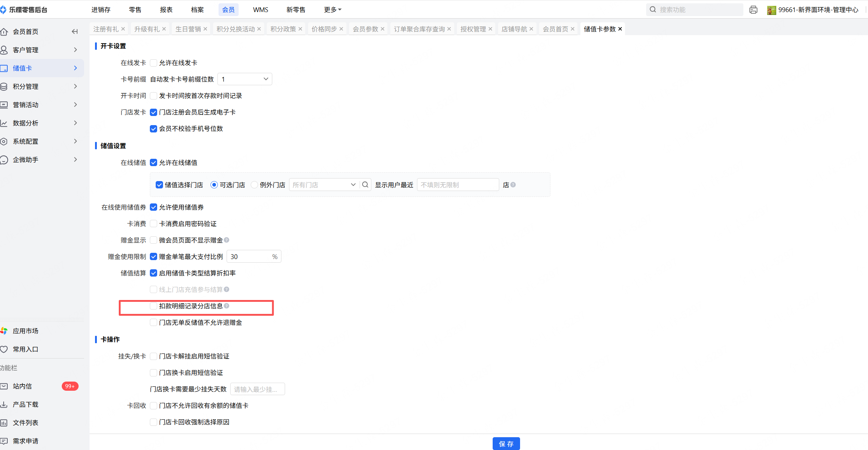Open the 报表 top menu
The image size is (868, 450).
166,10
